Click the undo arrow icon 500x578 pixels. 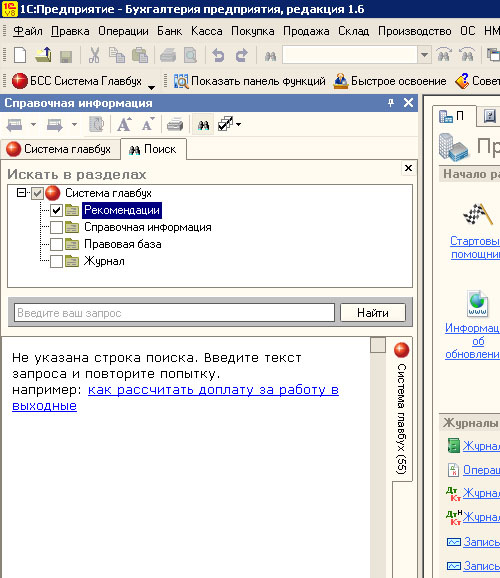[218, 55]
